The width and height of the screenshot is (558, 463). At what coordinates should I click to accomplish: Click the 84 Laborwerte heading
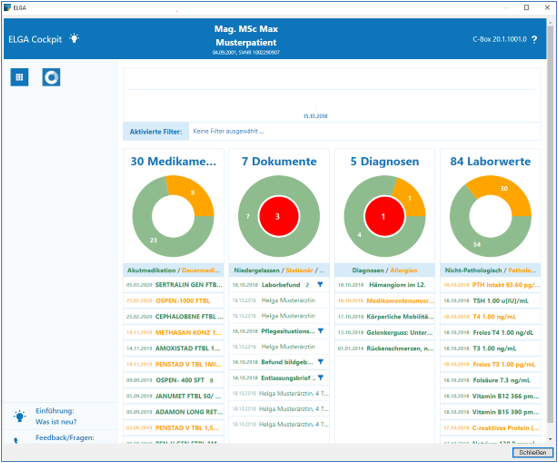pyautogui.click(x=490, y=161)
